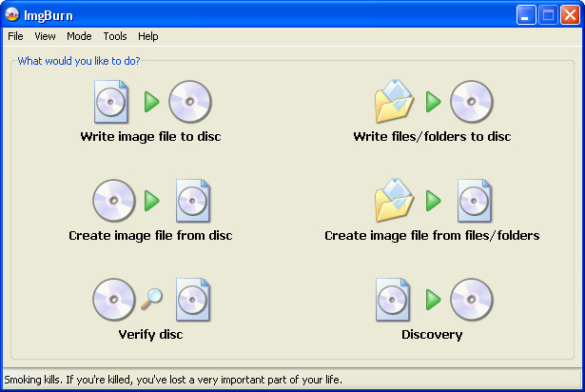This screenshot has height=392, width=585.
Task: Click the image file icon above Create image file from disc
Action: 193,201
